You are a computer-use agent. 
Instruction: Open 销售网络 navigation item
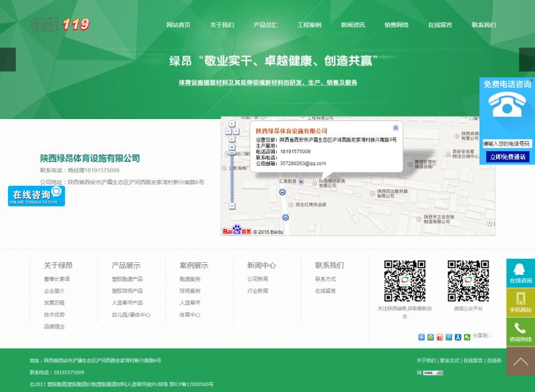(x=397, y=25)
